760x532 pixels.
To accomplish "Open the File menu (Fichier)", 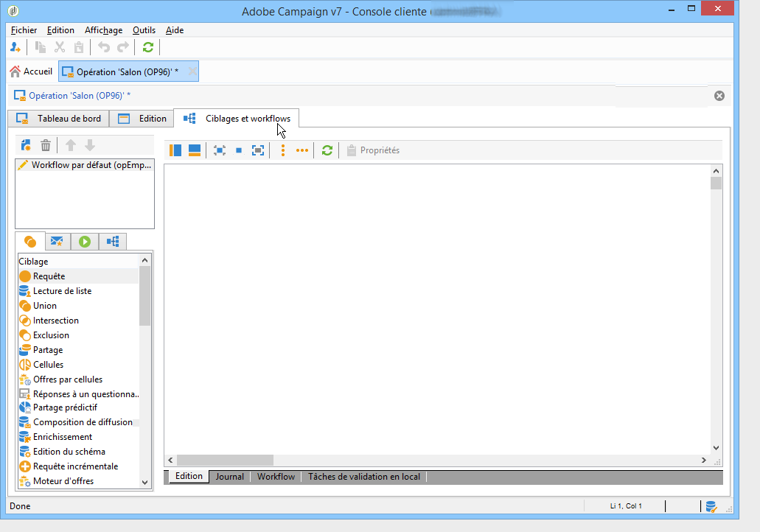I will (x=24, y=30).
